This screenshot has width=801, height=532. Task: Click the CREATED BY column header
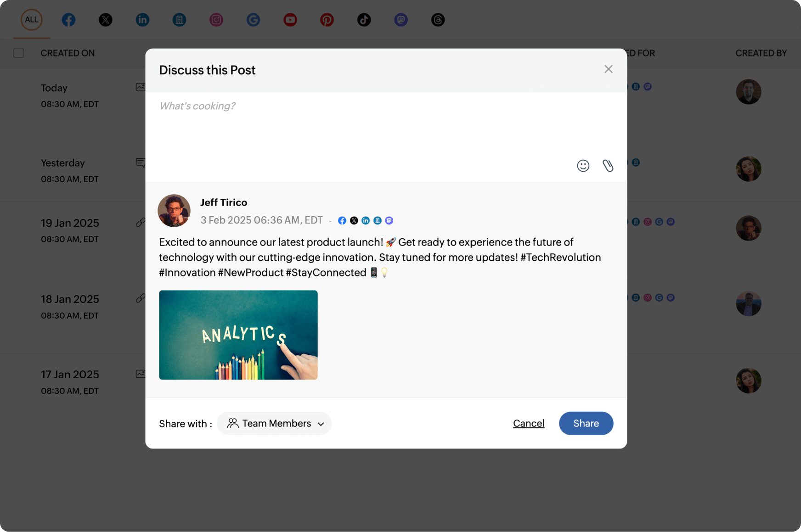[761, 53]
